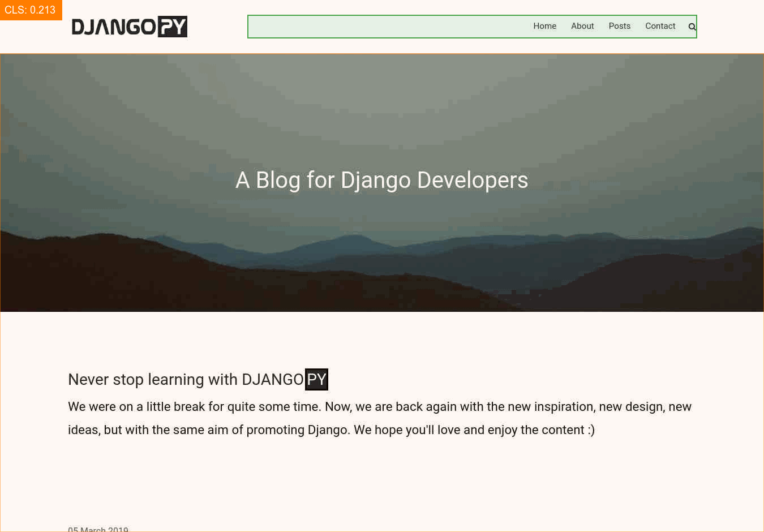Click the PY badge in intro heading
This screenshot has width=764, height=532.
(316, 379)
